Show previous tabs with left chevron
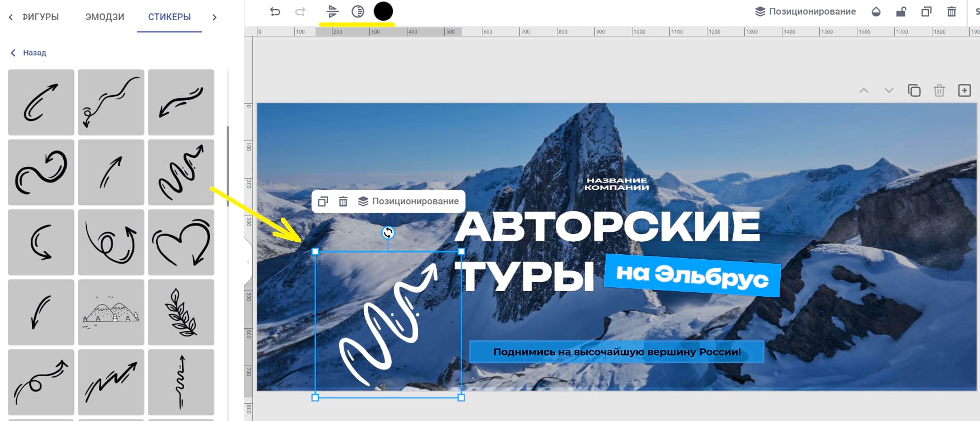Viewport: 980px width, 421px height. (11, 17)
